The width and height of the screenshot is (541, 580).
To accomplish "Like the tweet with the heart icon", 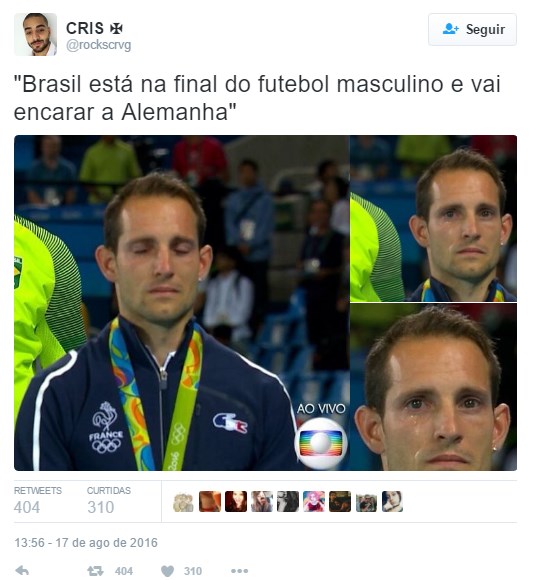I will (x=168, y=571).
